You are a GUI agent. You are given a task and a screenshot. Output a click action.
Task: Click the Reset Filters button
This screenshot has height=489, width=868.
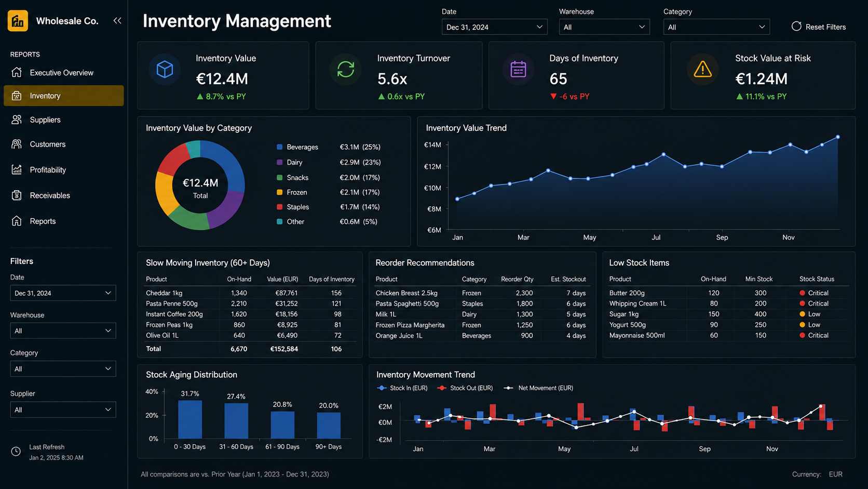point(819,27)
